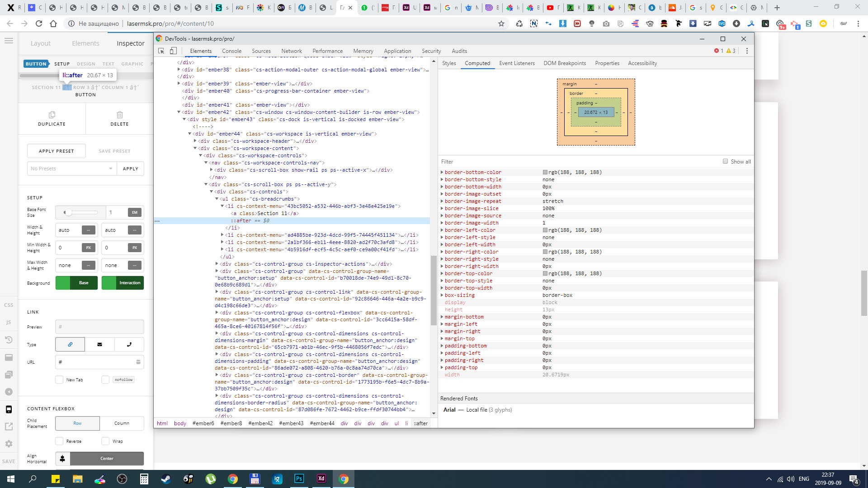The width and height of the screenshot is (868, 488).
Task: Open the No Presets dropdown
Action: coord(71,169)
